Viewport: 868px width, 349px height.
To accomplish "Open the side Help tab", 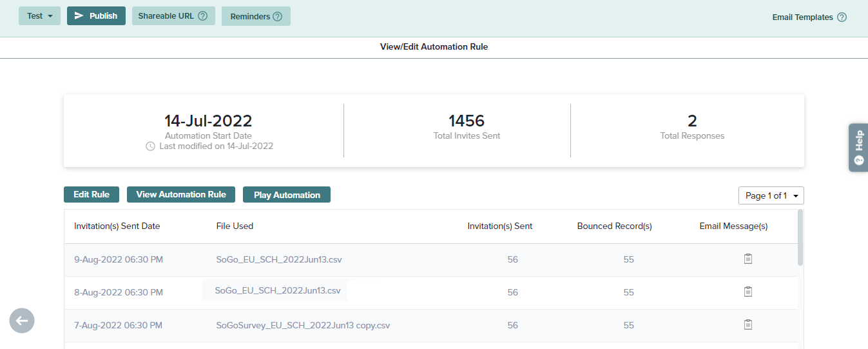I will tap(858, 147).
